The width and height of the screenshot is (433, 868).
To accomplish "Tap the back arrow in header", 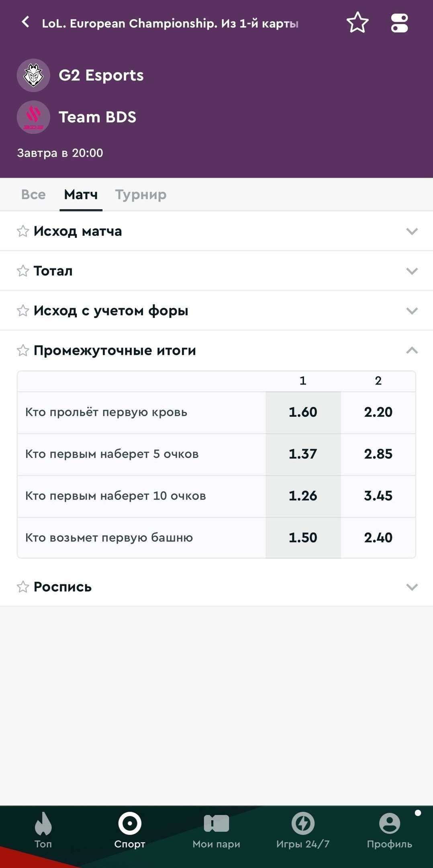I will (x=25, y=22).
